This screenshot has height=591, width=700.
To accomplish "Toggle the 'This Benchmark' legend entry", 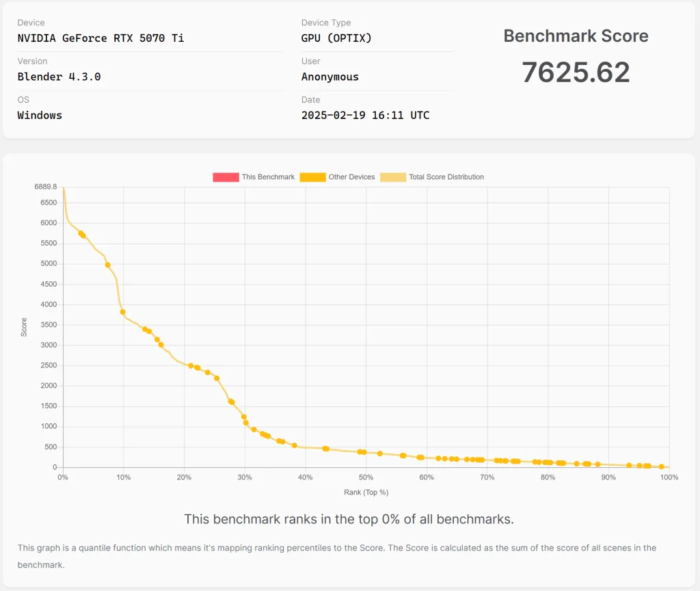I will [254, 177].
